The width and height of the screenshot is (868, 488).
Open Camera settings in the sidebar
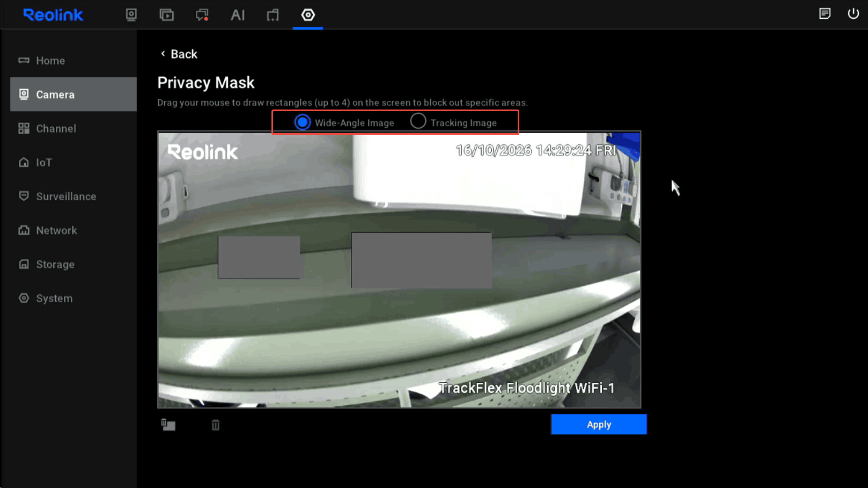click(73, 94)
